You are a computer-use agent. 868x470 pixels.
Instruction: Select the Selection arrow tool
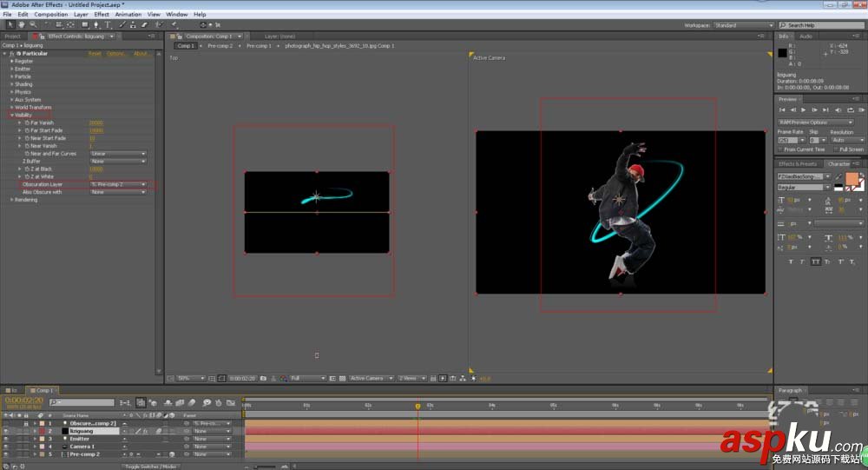(10, 25)
